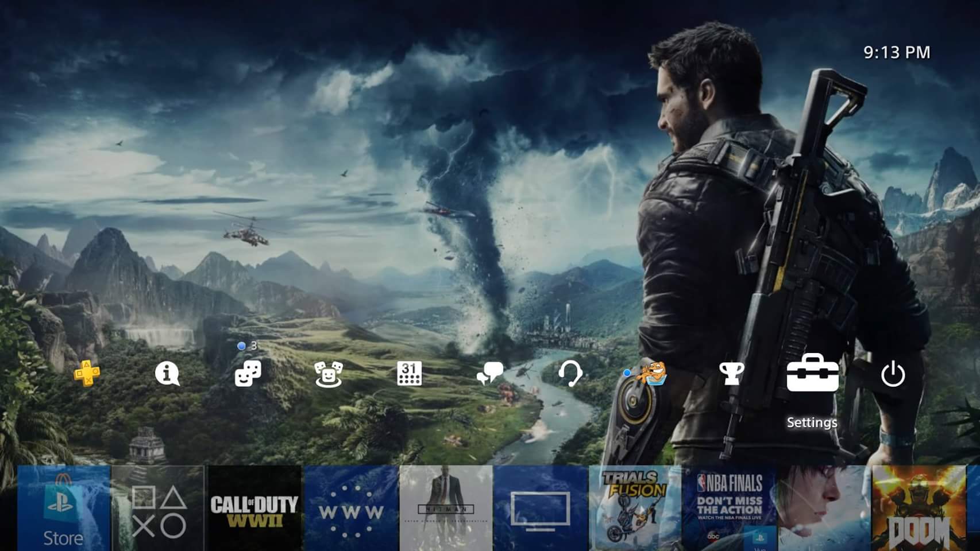The width and height of the screenshot is (980, 551).
Task: Click the friends notification count 3
Action: [x=254, y=346]
